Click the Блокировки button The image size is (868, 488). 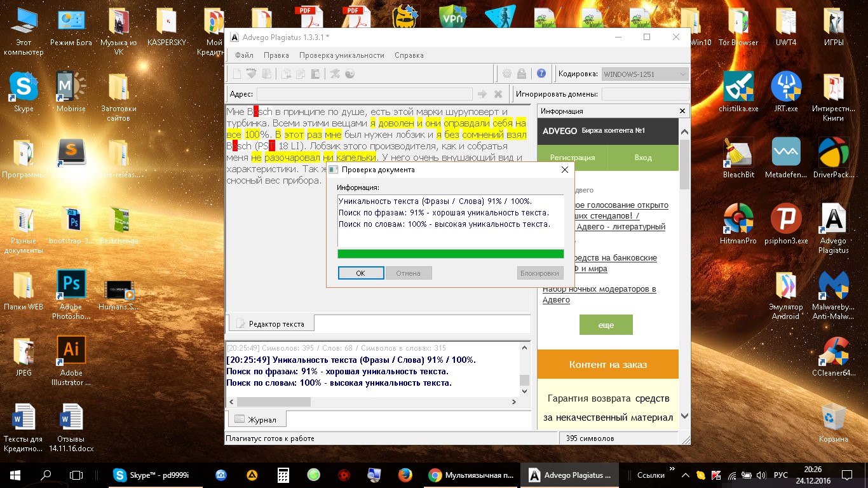(x=540, y=273)
